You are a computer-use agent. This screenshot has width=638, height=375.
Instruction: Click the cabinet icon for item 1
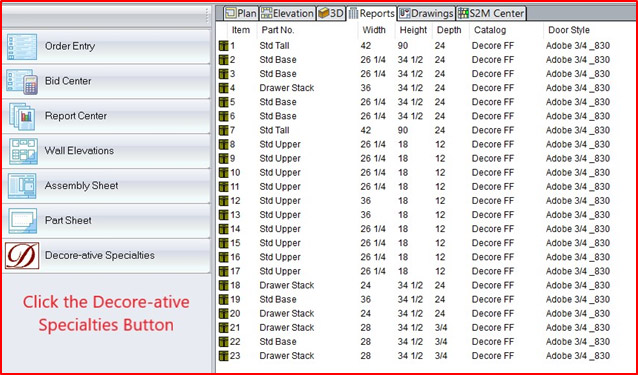(223, 46)
